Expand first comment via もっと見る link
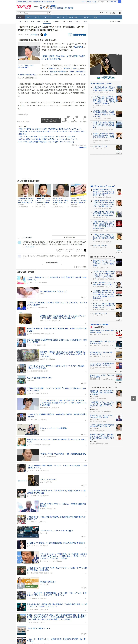 (30, 247)
